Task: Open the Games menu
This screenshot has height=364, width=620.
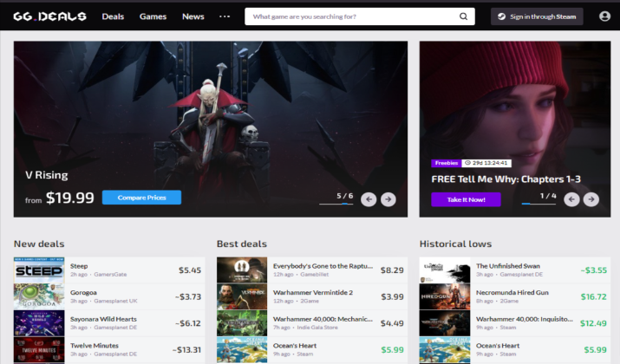Action: (153, 16)
